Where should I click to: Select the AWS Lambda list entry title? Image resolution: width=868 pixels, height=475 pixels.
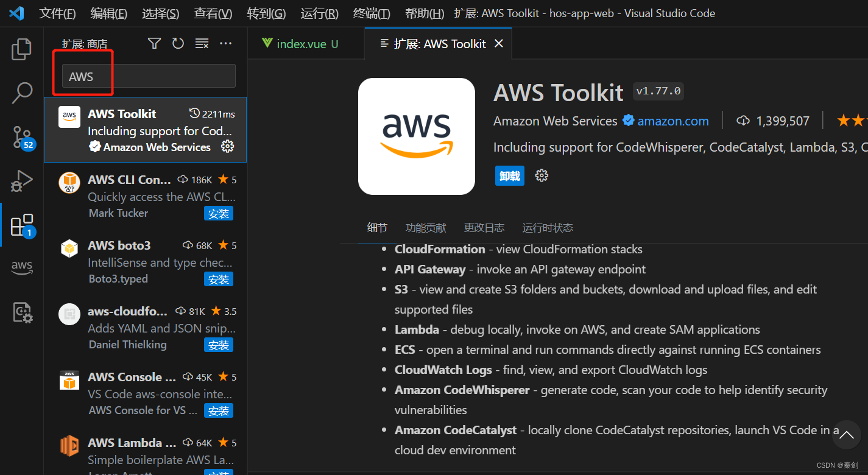[132, 443]
